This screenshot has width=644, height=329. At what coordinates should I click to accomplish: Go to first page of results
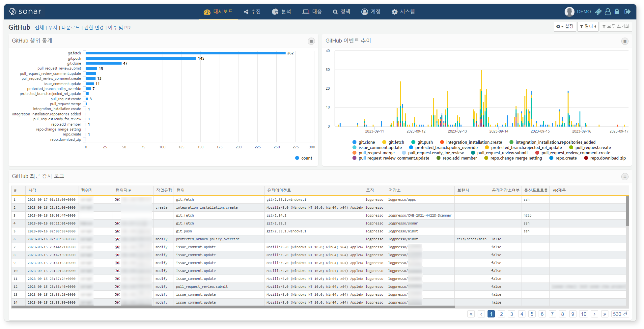[x=471, y=314]
